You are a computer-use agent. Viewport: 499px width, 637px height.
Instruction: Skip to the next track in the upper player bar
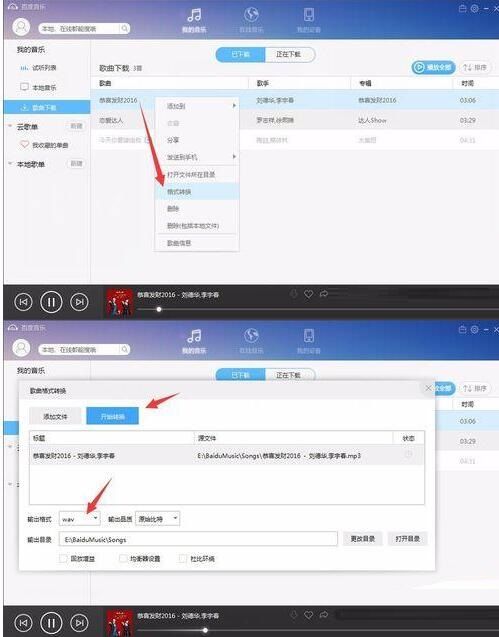pyautogui.click(x=79, y=302)
